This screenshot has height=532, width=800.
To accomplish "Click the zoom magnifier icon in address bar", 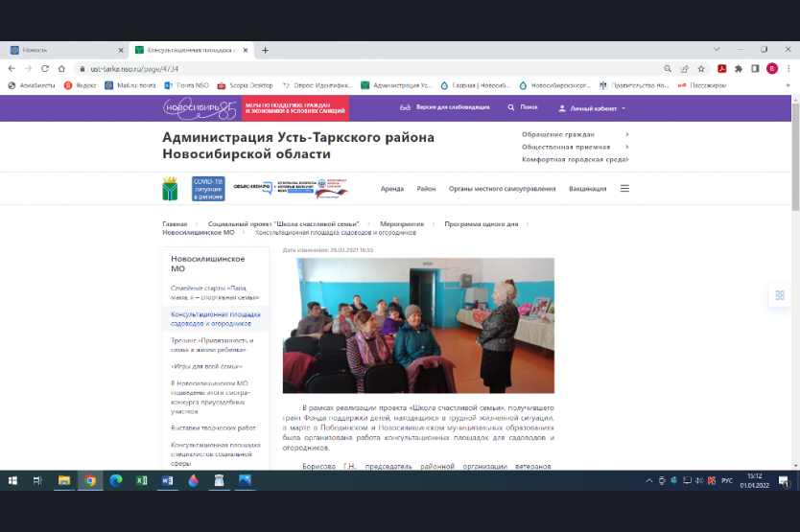I will pos(668,68).
